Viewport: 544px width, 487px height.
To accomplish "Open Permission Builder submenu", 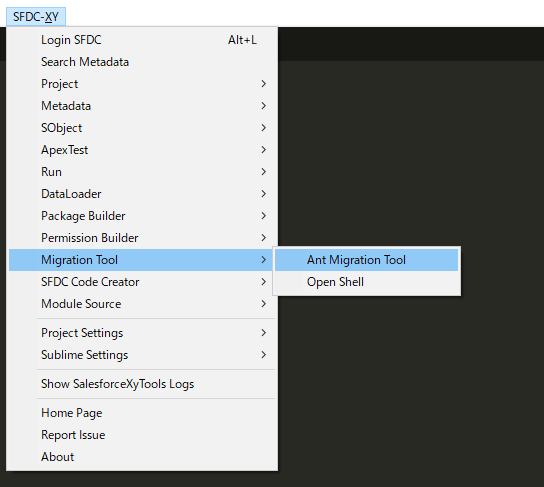I will click(142, 238).
